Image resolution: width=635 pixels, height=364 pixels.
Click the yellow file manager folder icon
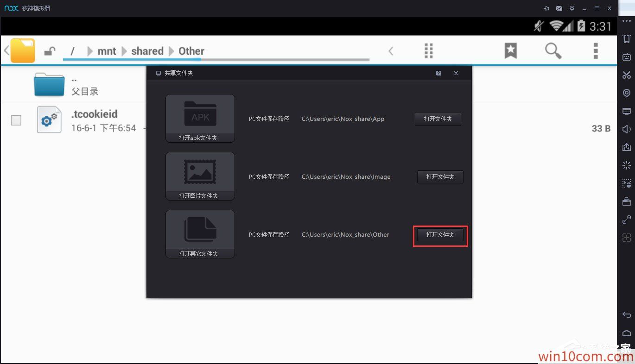click(23, 50)
